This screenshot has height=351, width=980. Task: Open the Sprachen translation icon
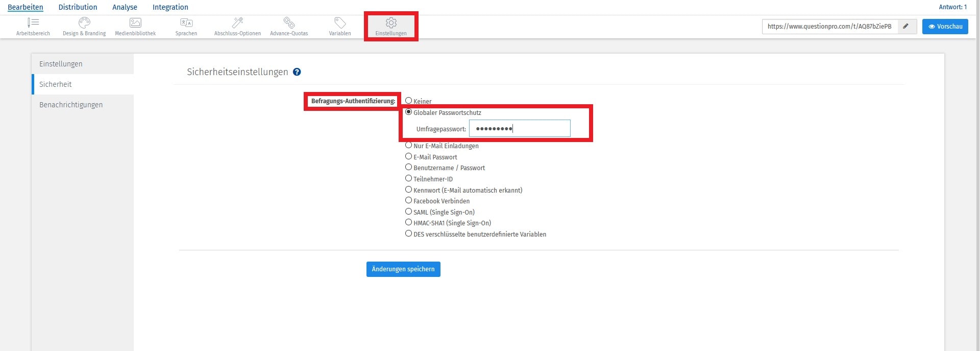coord(186,22)
